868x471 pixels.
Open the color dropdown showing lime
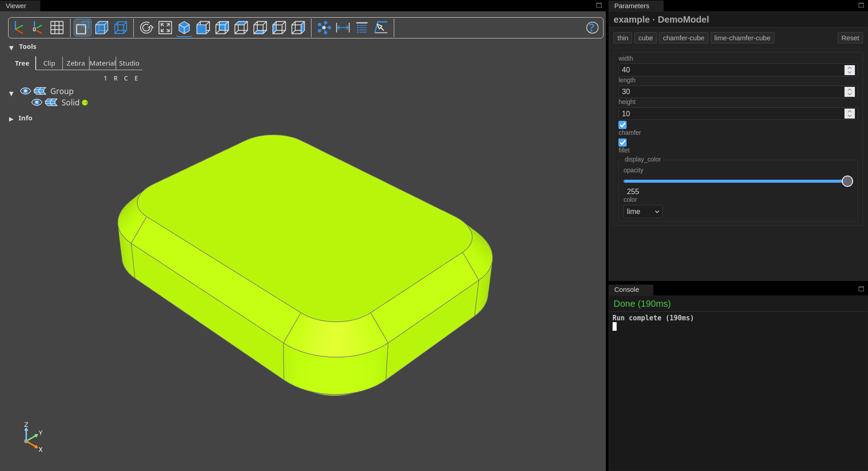(643, 212)
